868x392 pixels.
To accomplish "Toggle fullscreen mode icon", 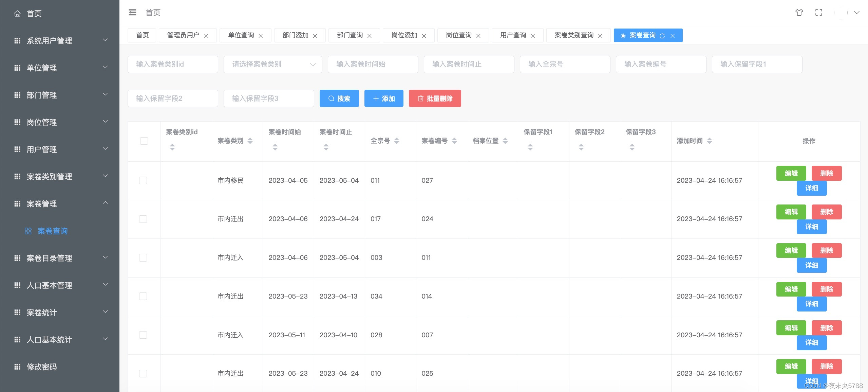I will click(x=818, y=13).
